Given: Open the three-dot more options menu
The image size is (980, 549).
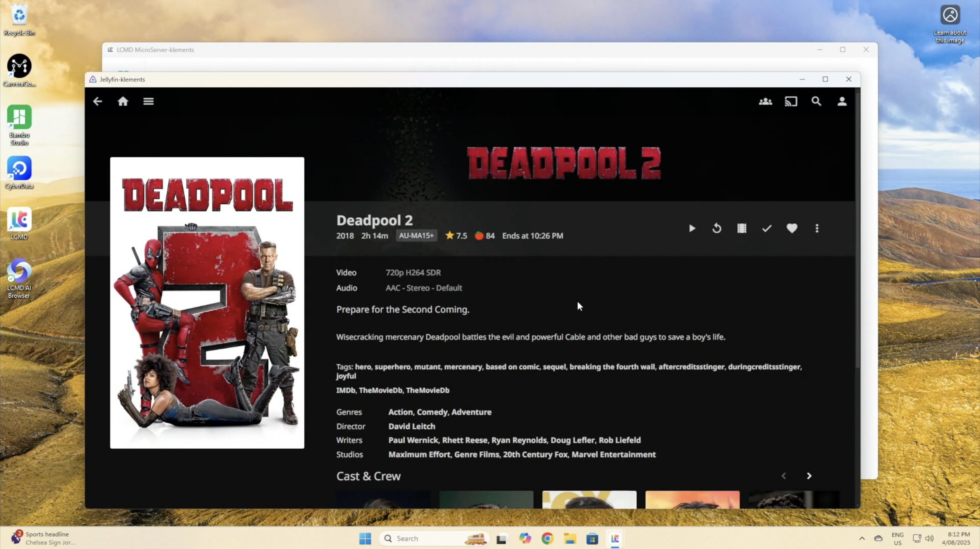Looking at the screenshot, I should (x=817, y=229).
